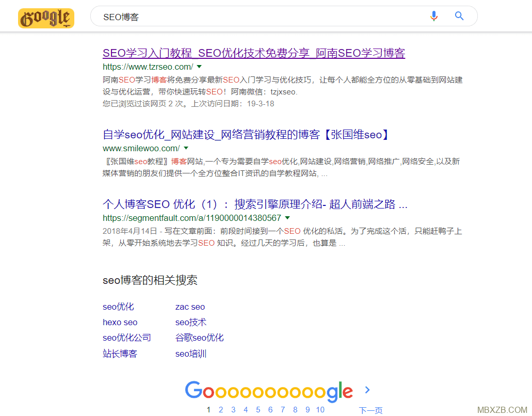Select related search seo培训

click(x=191, y=354)
